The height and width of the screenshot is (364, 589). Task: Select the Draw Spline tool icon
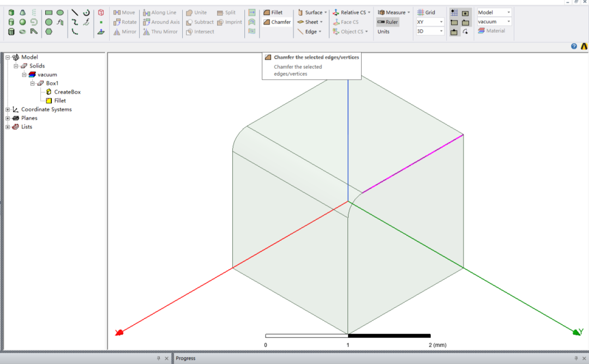click(x=75, y=22)
